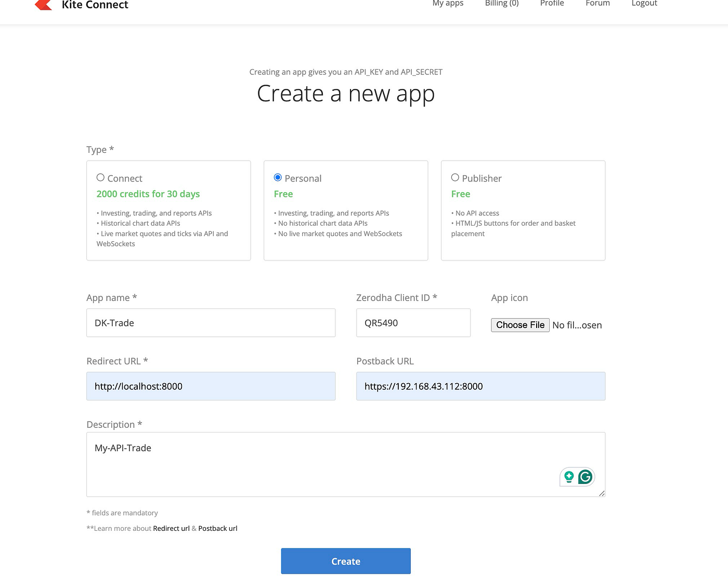Screen dimensions: 728x576
Task: Click 'No API access' in Publisher card
Action: pyautogui.click(x=477, y=213)
